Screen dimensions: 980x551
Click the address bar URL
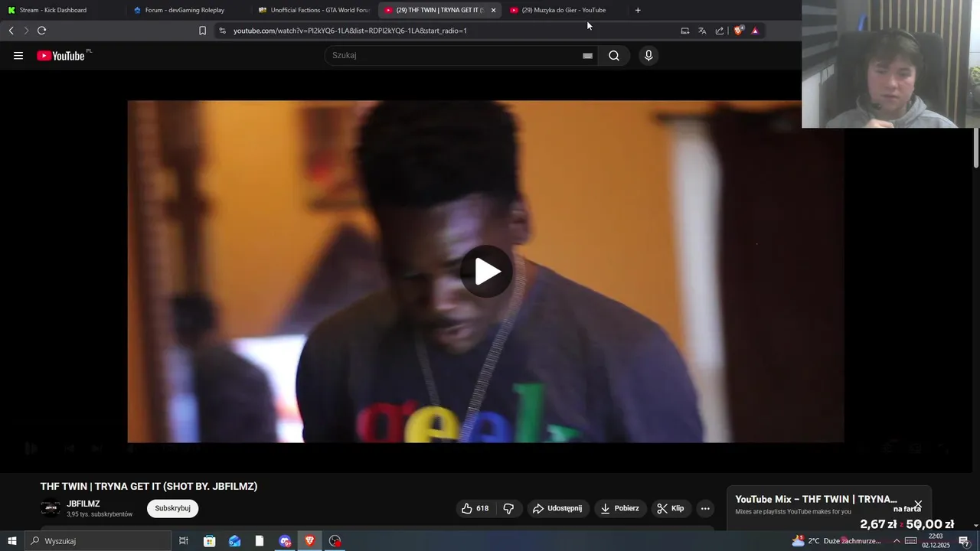(350, 31)
